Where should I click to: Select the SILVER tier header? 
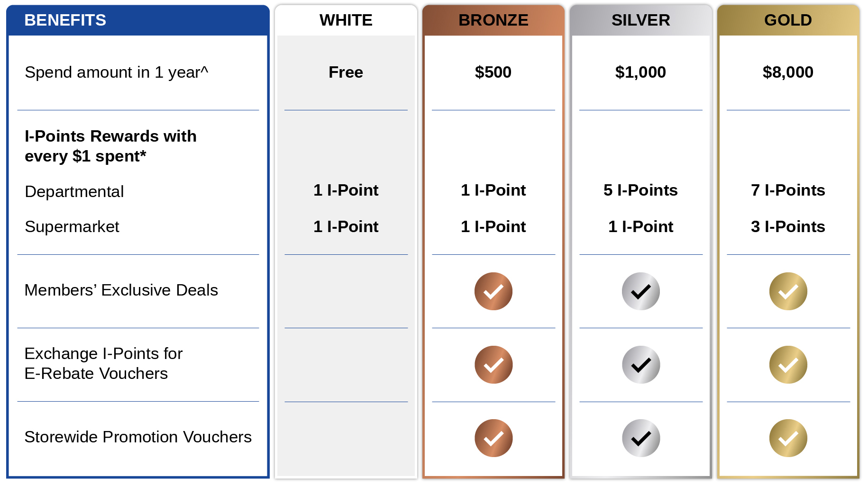640,20
